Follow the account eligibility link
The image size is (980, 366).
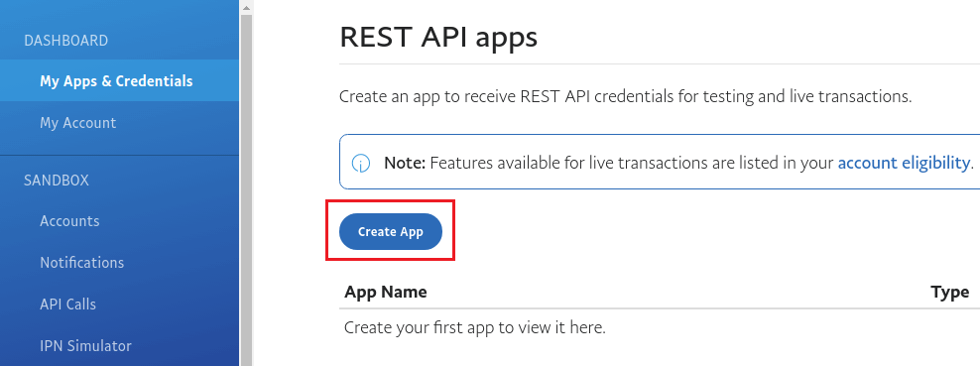904,163
